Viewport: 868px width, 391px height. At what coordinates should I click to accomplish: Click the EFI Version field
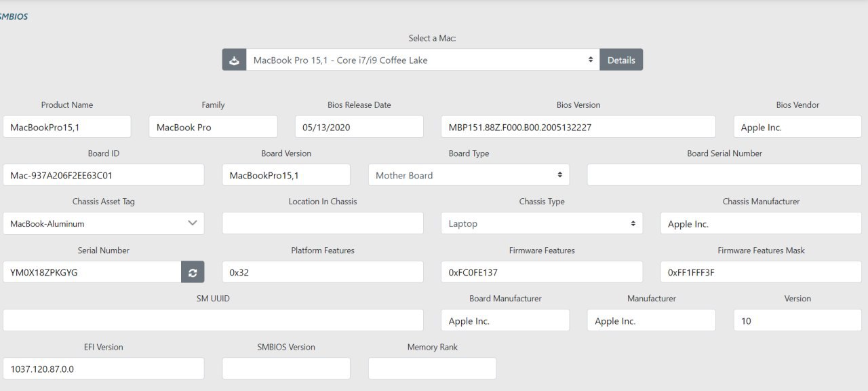tap(104, 369)
